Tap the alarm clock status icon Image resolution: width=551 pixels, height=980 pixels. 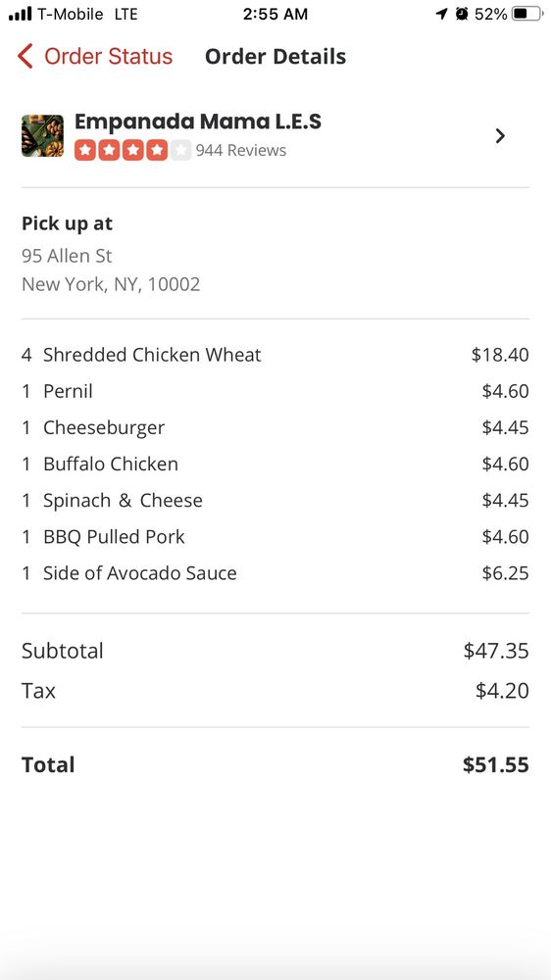[462, 14]
